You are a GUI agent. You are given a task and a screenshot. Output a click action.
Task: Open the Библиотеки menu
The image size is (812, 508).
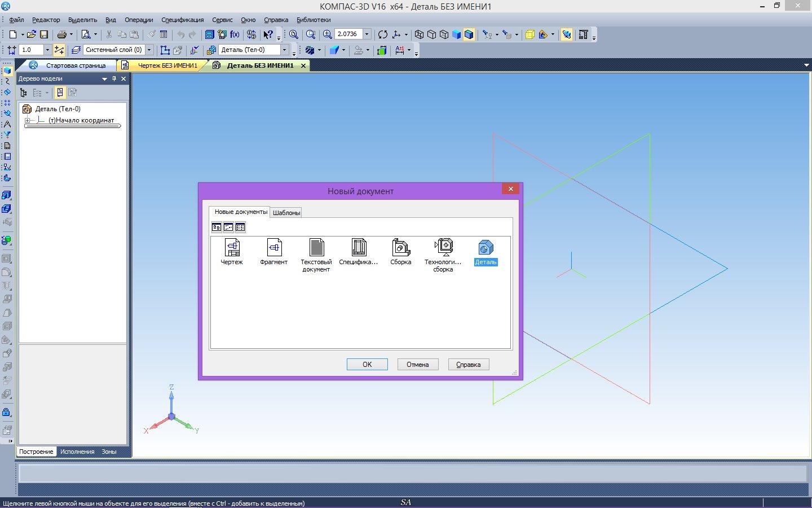(x=314, y=20)
